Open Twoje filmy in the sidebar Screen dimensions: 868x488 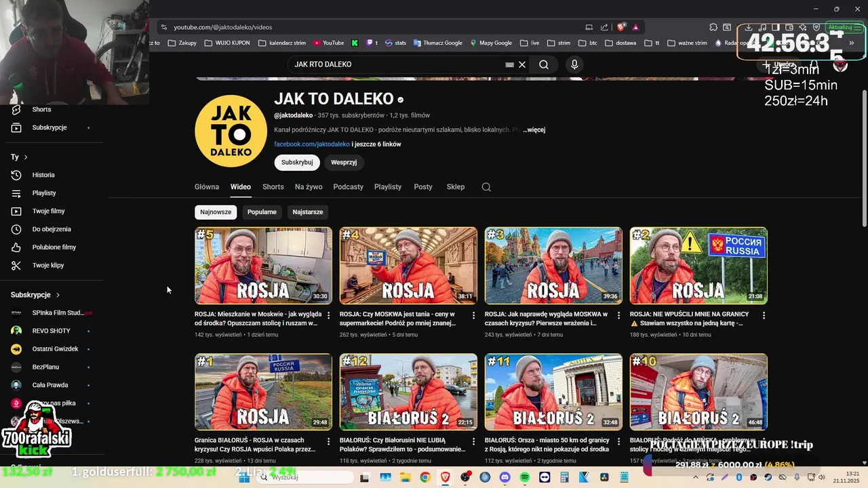point(48,211)
